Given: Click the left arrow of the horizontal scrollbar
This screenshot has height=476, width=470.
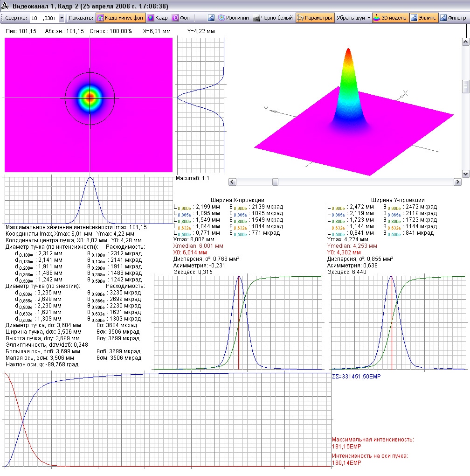Looking at the screenshot, I should (232, 182).
